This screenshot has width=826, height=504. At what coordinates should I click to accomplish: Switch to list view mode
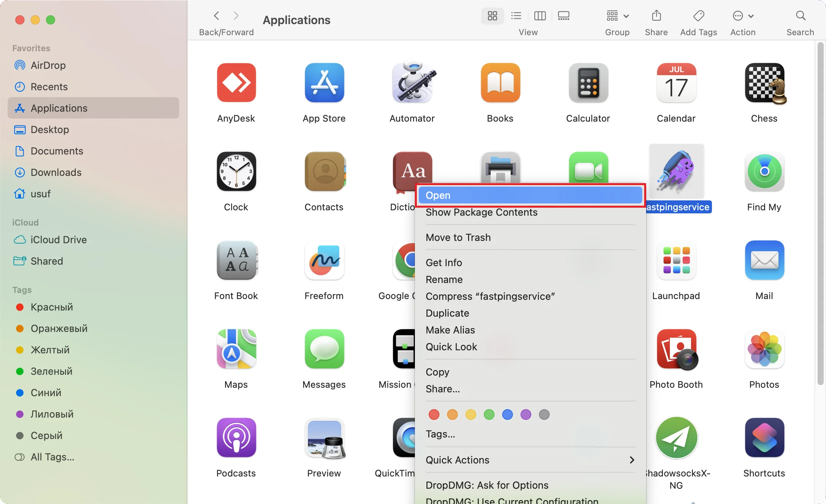pos(516,16)
